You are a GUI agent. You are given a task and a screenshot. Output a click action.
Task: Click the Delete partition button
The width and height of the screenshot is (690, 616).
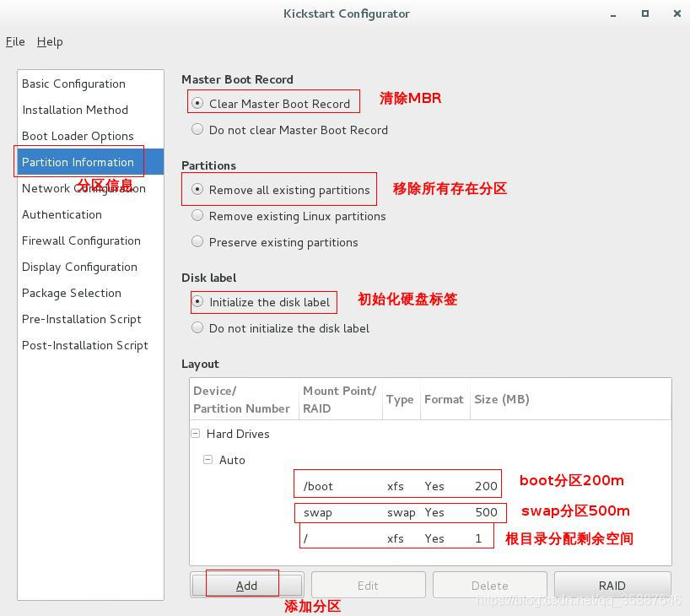[489, 585]
